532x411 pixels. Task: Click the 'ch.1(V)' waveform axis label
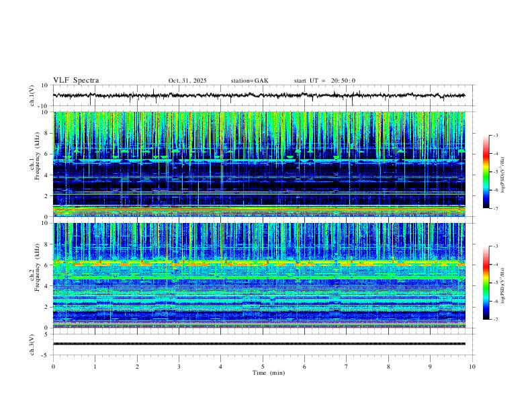pos(32,95)
